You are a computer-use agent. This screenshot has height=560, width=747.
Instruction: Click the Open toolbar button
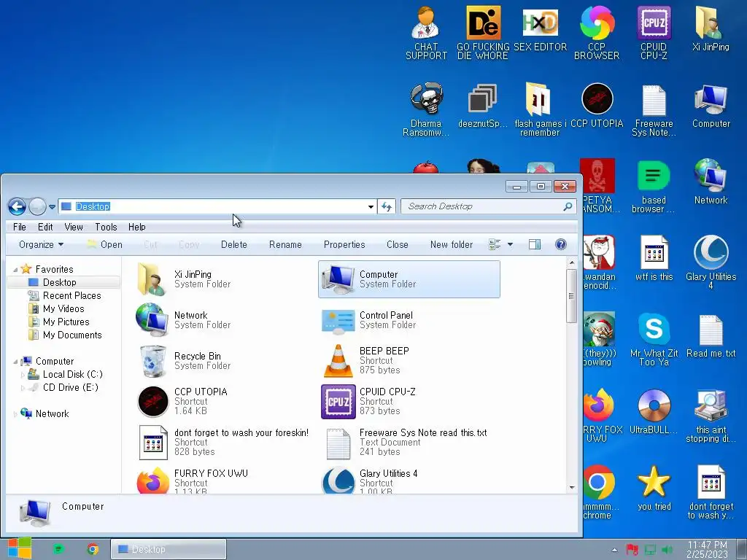105,245
